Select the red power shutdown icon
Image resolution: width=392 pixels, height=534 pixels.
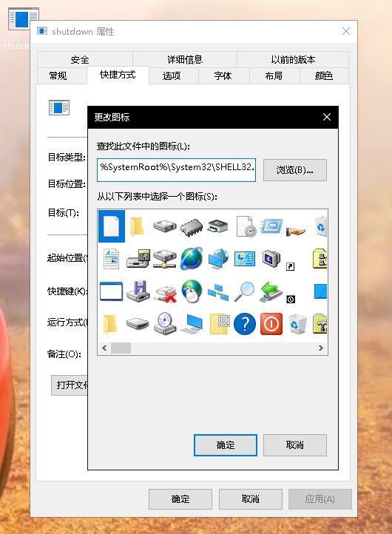[x=271, y=323]
